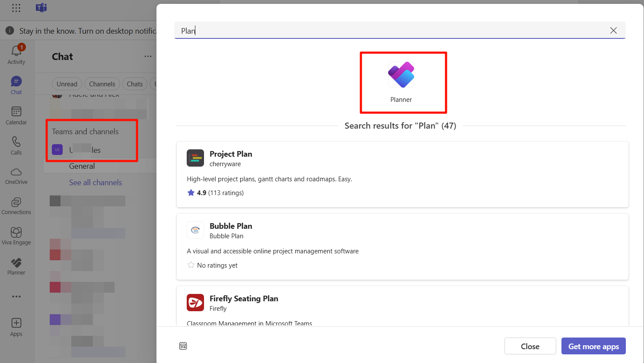The width and height of the screenshot is (644, 363).
Task: Select the Chat icon in the sidebar
Action: click(16, 85)
